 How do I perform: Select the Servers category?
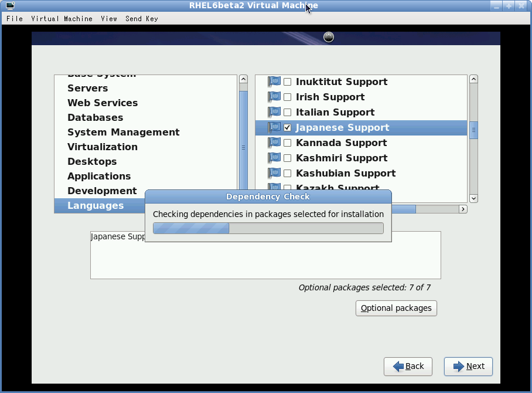145,89
